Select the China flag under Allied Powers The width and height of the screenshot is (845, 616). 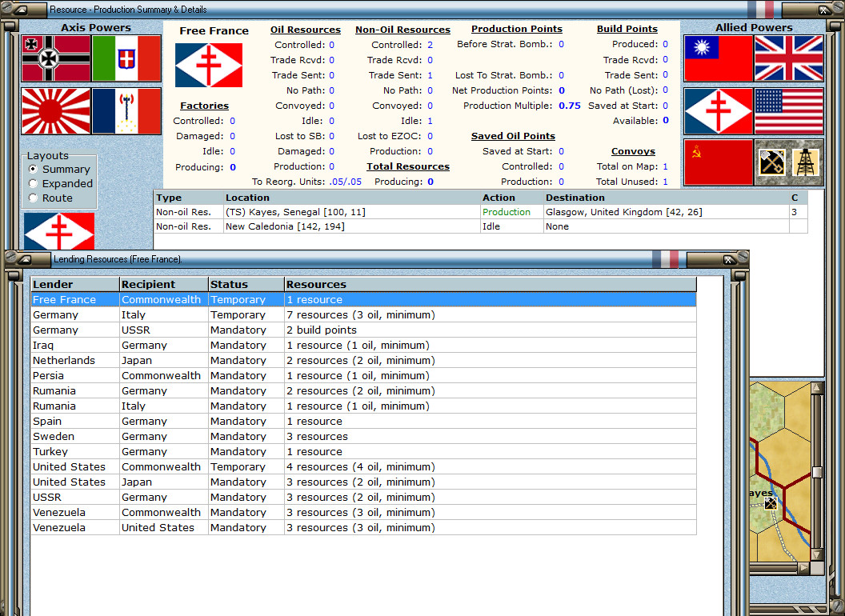(719, 58)
